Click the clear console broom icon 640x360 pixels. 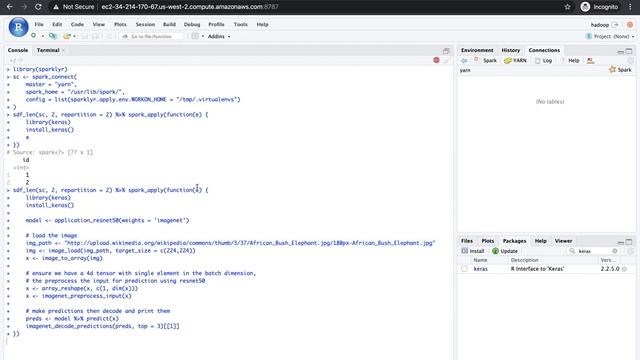click(x=447, y=60)
